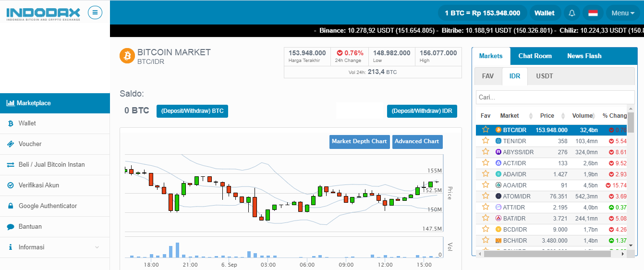
Task: Favorite BTC/IDR with its star
Action: [x=486, y=130]
